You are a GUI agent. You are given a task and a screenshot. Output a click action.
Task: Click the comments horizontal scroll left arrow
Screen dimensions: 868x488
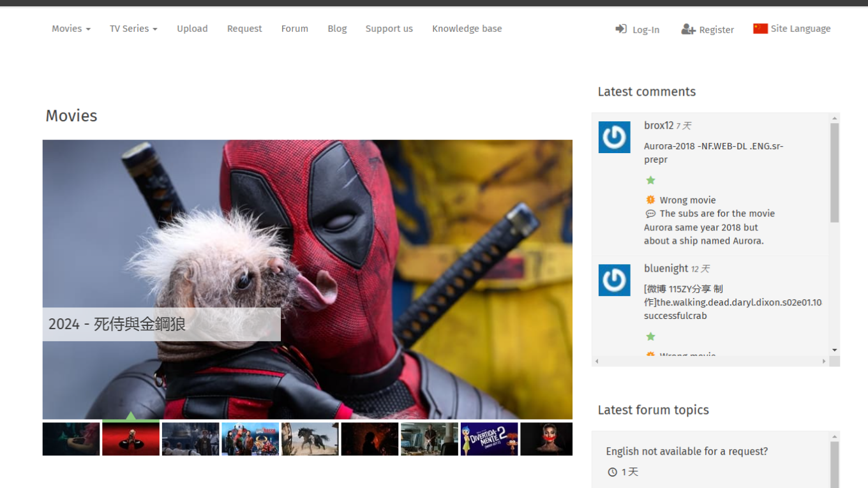tap(597, 361)
